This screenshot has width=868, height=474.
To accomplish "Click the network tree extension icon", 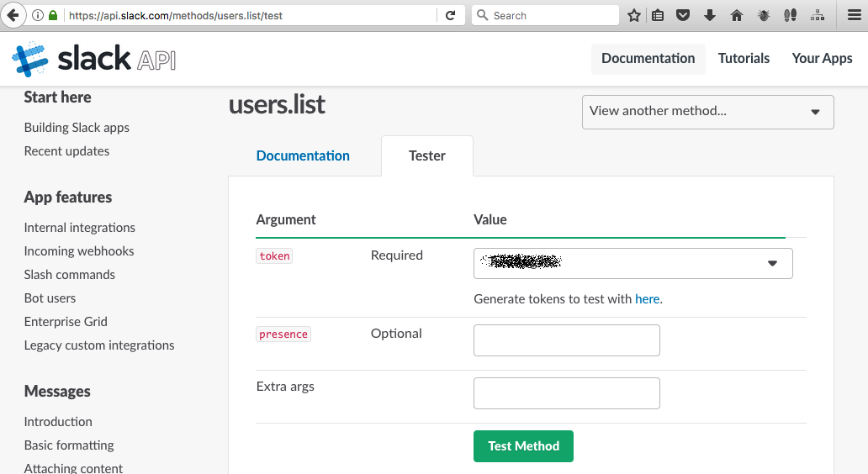I will pyautogui.click(x=818, y=15).
